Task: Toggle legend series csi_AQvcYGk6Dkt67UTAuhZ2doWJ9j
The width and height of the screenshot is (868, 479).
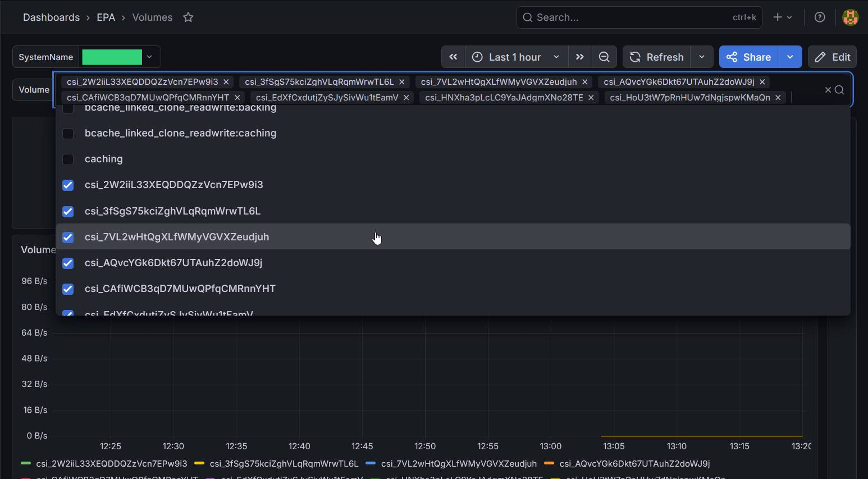Action: [634, 464]
